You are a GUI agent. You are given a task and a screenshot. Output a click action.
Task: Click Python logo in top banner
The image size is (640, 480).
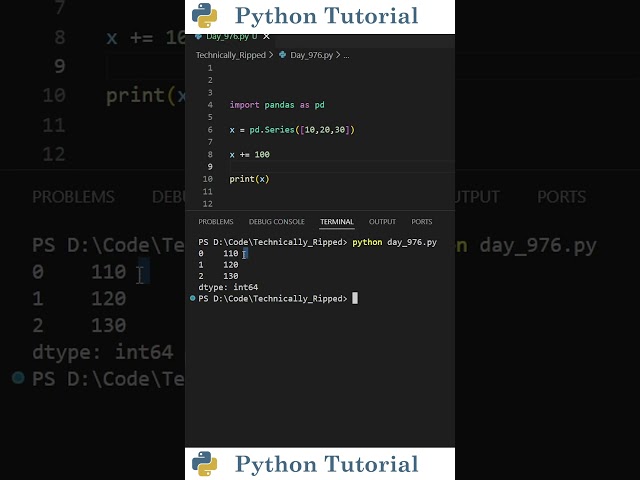click(204, 16)
